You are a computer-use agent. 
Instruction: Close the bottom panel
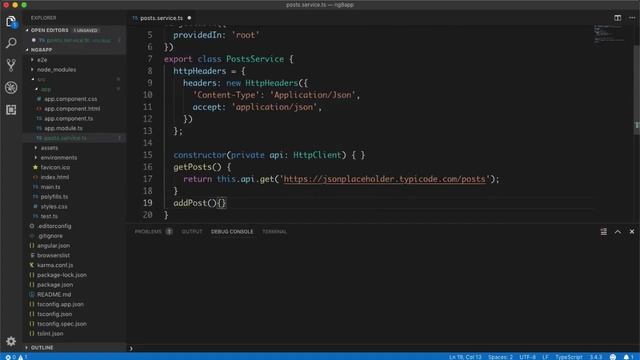(632, 231)
